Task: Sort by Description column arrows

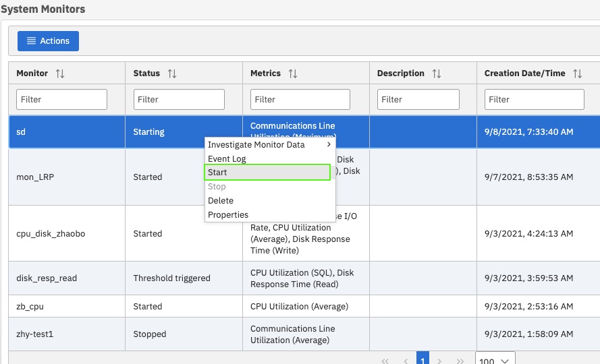Action: [437, 73]
